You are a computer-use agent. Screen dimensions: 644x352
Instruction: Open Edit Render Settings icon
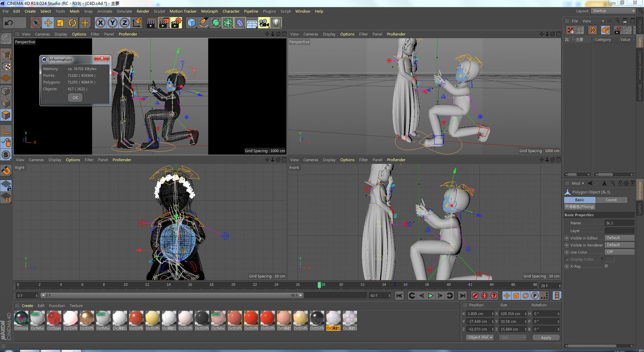[x=176, y=23]
